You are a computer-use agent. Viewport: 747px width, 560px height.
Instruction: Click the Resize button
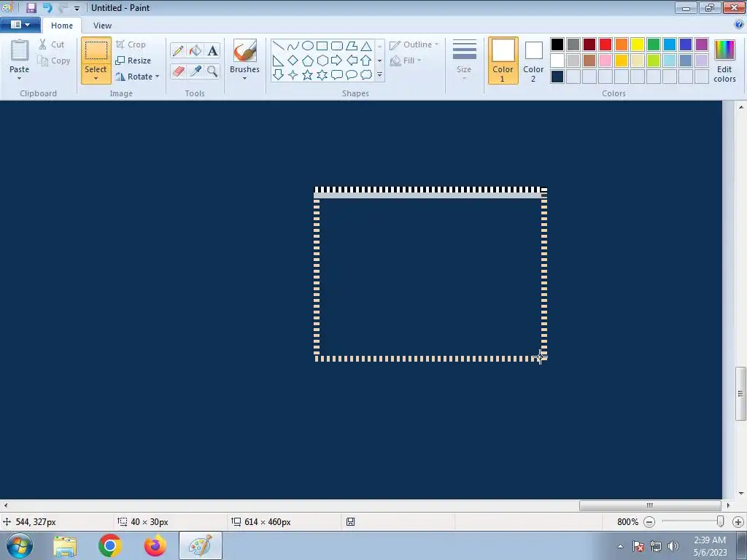tap(133, 61)
